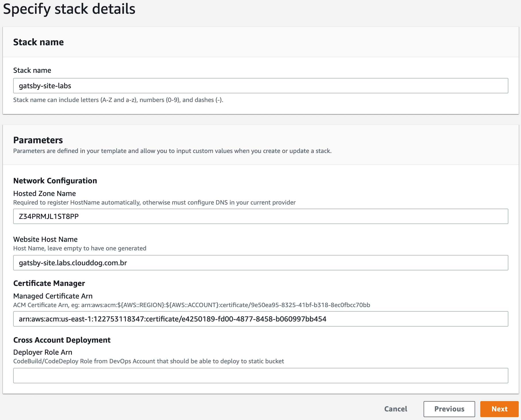Screen dimensions: 521x420
Task: Select the 'Specify stack details' page title
Action: [69, 9]
